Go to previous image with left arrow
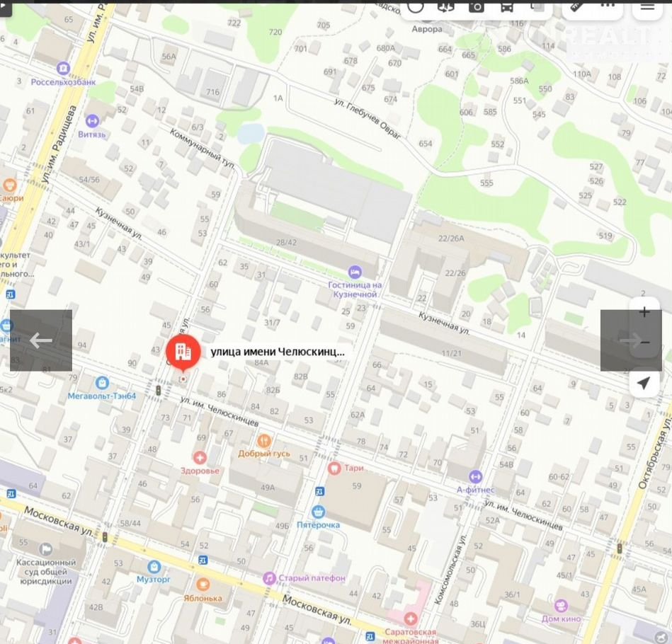This screenshot has width=672, height=644. click(41, 340)
